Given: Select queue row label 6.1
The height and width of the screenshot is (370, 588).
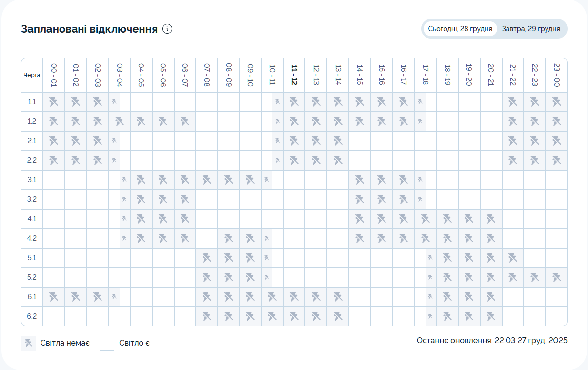Looking at the screenshot, I should point(32,297).
